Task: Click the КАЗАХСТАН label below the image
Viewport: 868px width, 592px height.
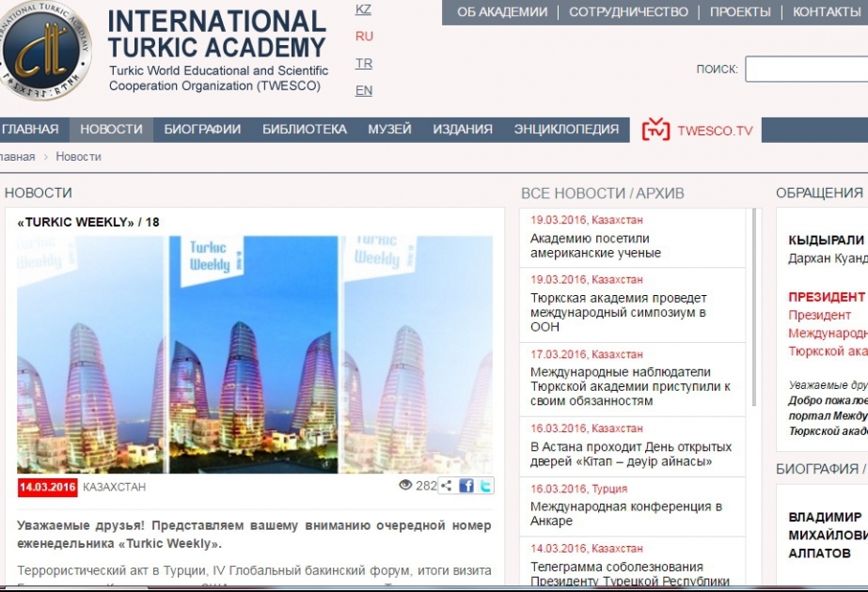Action: (x=115, y=488)
